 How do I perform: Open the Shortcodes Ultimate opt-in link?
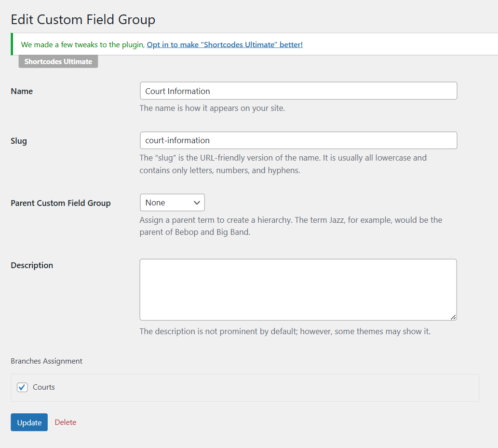tap(225, 44)
